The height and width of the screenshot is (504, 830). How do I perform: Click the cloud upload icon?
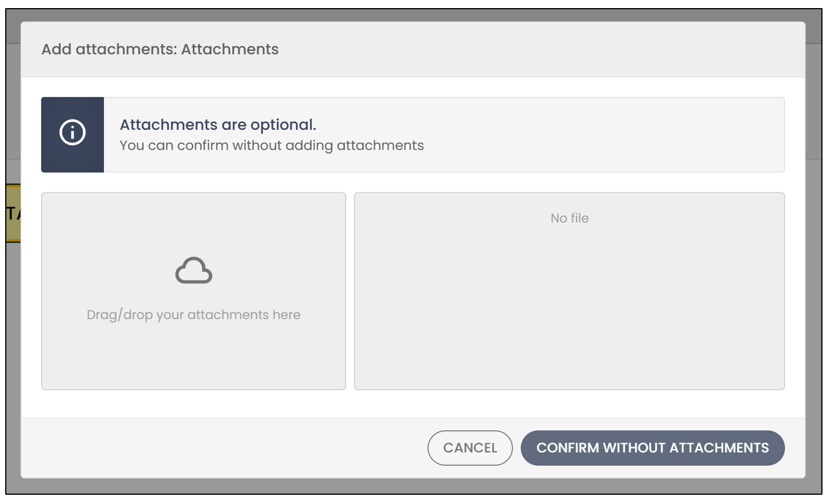click(193, 270)
